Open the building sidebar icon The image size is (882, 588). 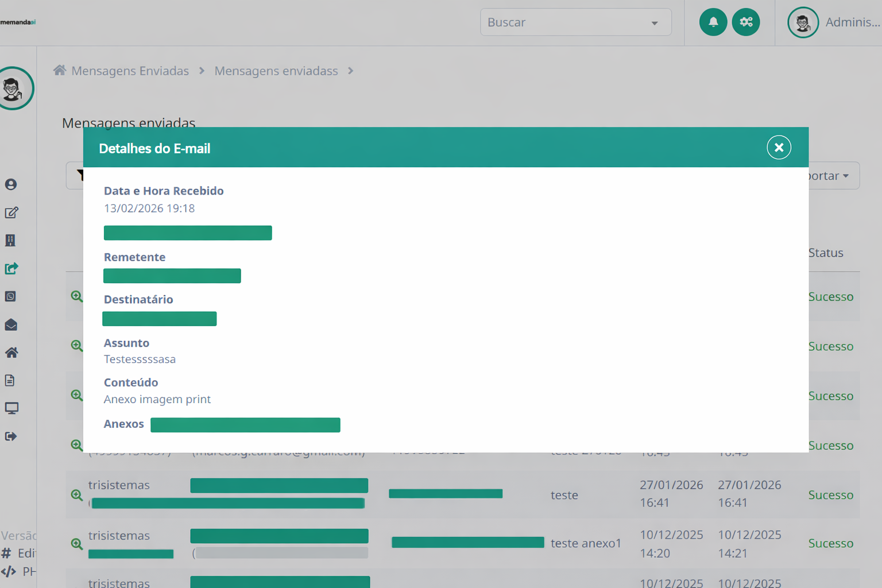pyautogui.click(x=10, y=241)
